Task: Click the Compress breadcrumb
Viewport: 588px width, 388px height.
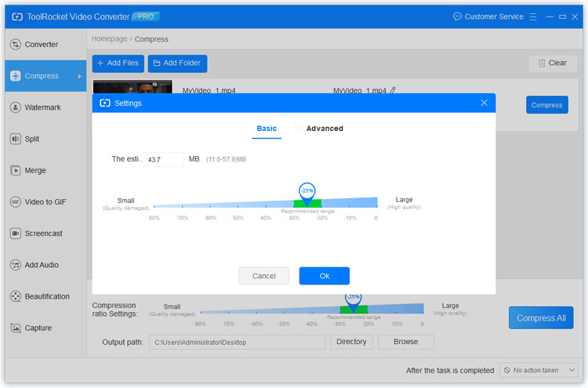Action: (151, 39)
